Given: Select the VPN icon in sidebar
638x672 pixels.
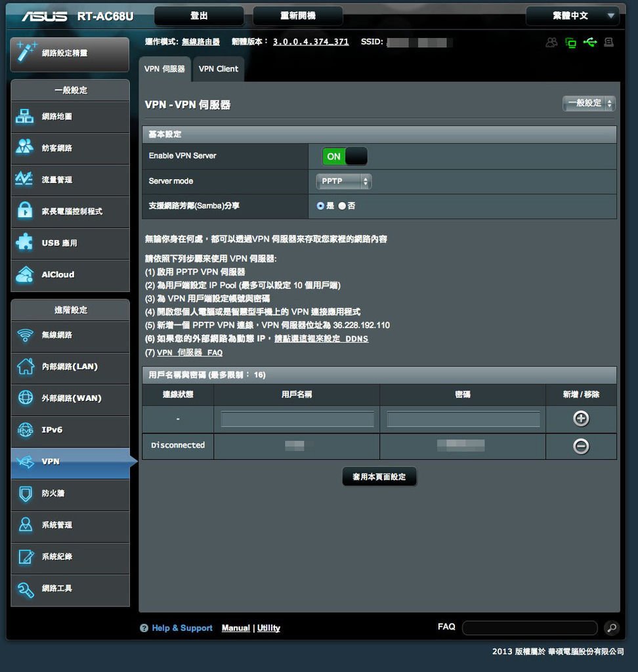Looking at the screenshot, I should (26, 461).
